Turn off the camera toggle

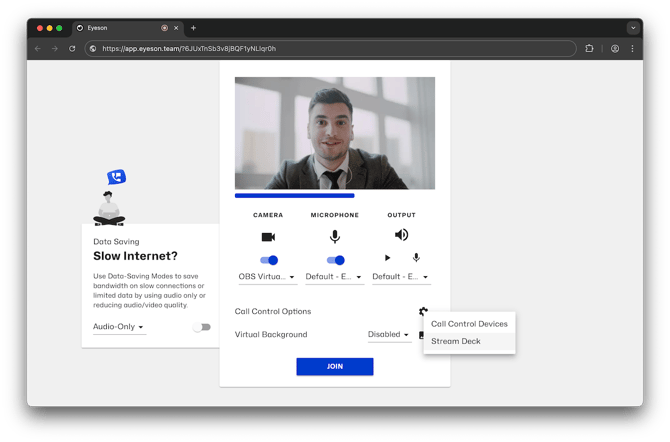coord(268,260)
